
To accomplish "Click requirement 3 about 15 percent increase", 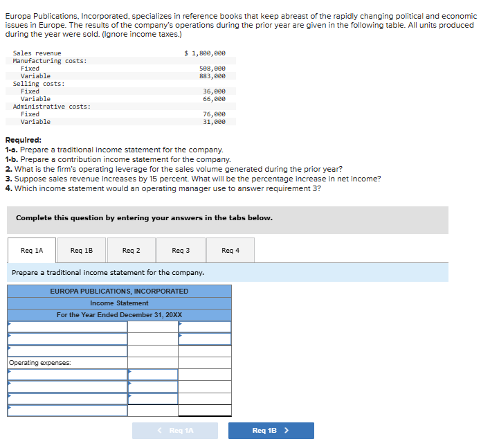I will coord(193,179).
